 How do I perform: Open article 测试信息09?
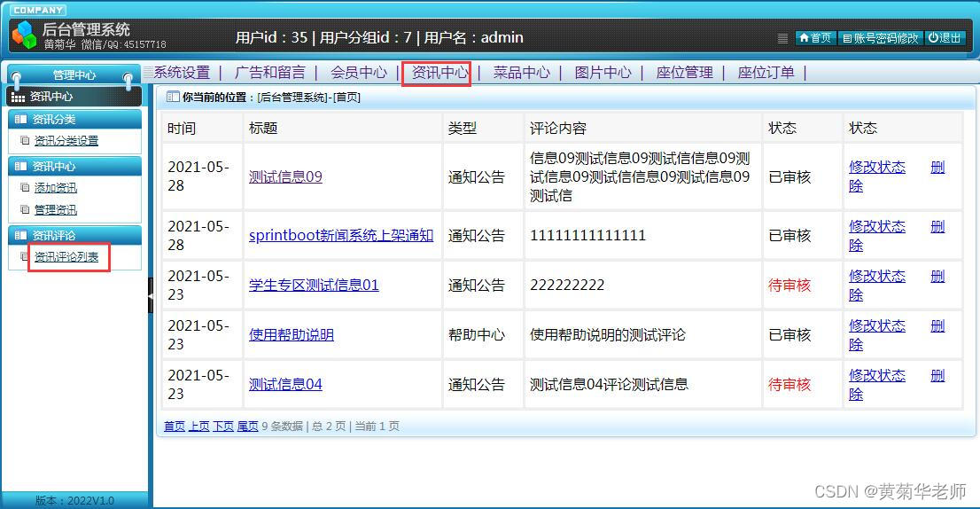coord(285,177)
